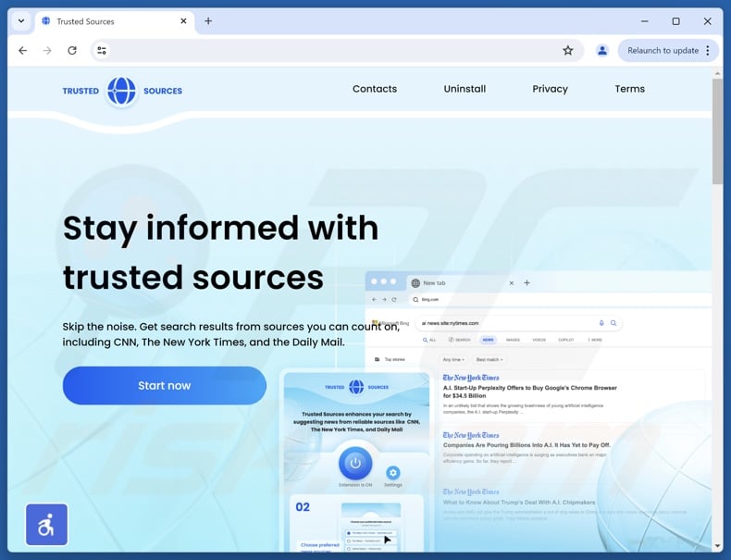Click the TRUSTED logo text

click(81, 91)
